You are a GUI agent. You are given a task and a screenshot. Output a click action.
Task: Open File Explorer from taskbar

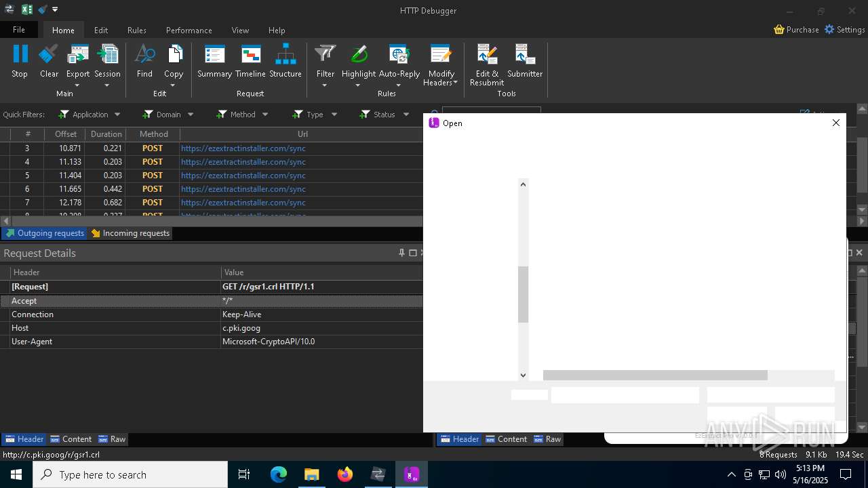click(312, 474)
